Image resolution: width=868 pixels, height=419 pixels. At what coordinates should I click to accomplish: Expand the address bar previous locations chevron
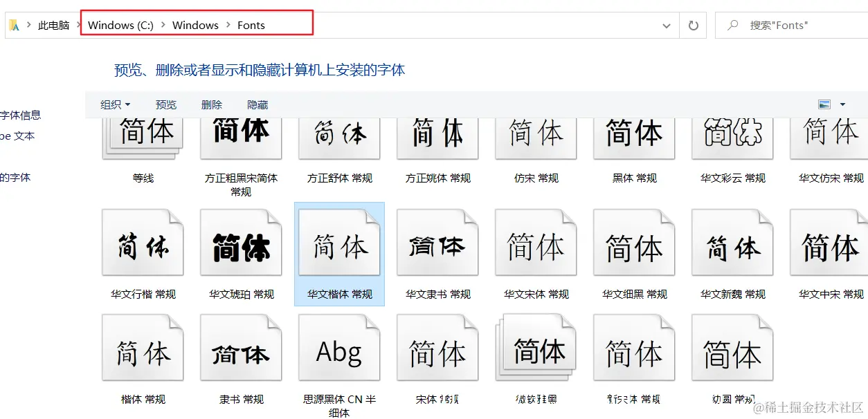666,25
